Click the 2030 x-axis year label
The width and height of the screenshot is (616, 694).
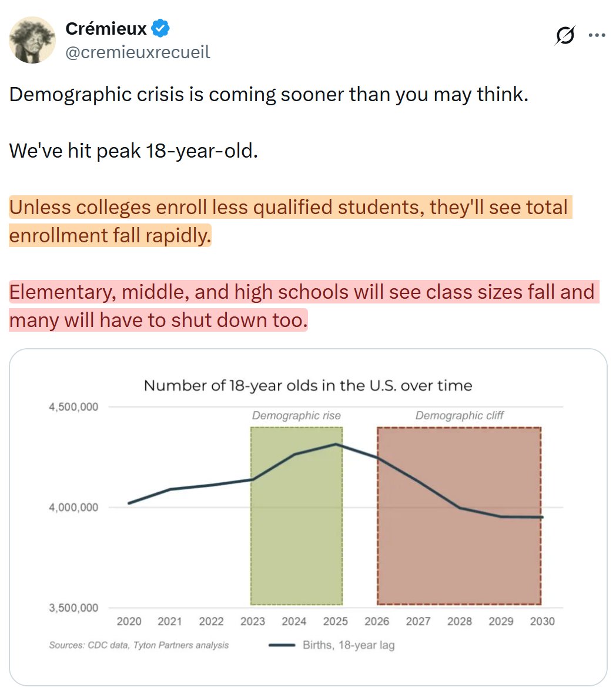pyautogui.click(x=542, y=622)
